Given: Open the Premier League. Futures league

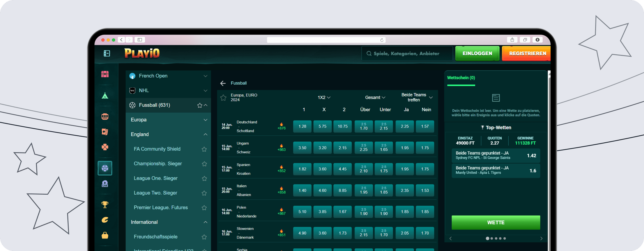Looking at the screenshot, I should (x=161, y=208).
